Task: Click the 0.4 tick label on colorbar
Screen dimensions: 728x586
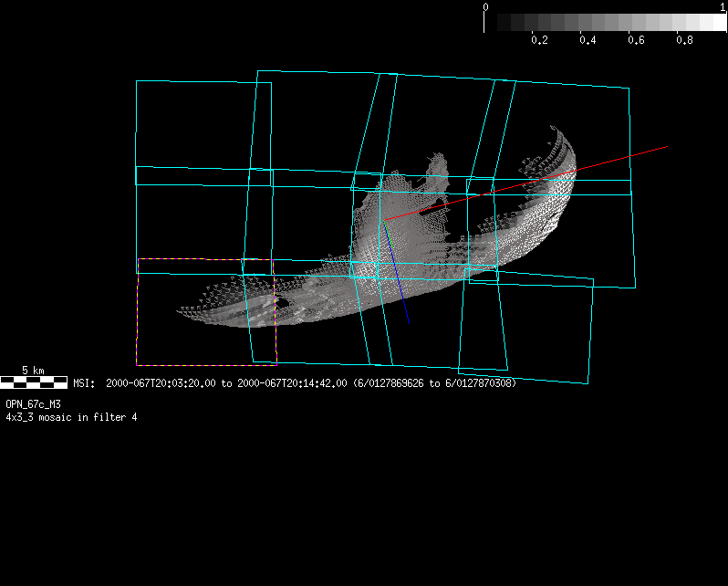Action: (588, 41)
